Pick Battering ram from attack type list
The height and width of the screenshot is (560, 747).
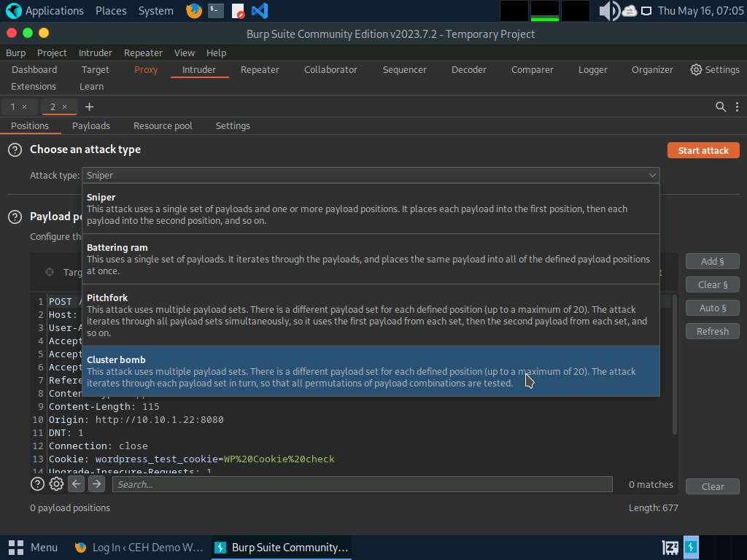point(371,259)
